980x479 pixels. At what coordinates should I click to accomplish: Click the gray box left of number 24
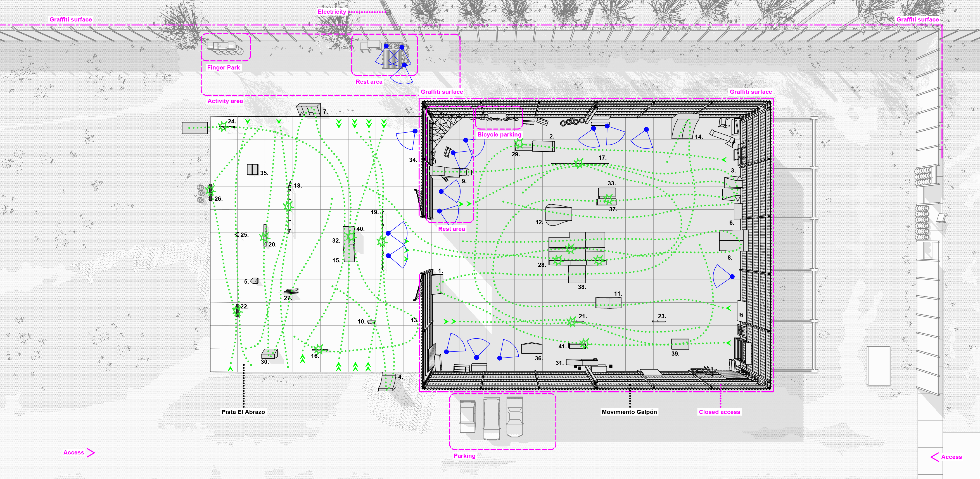point(194,128)
